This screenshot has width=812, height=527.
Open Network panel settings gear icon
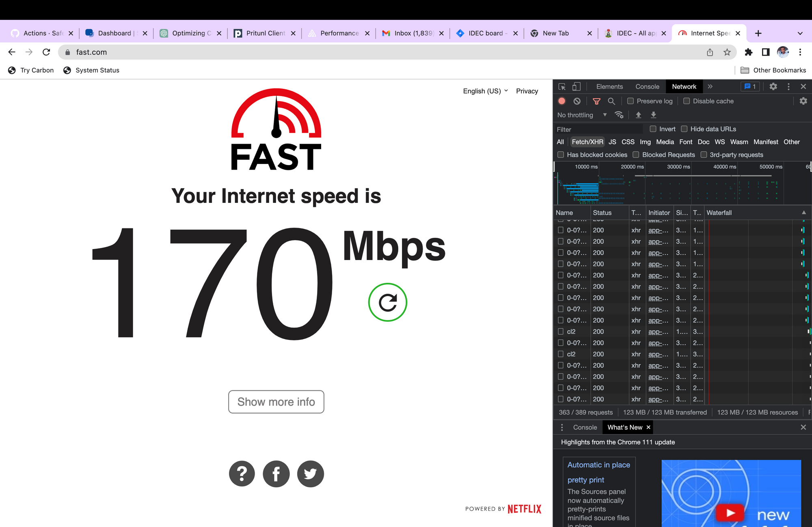tap(803, 101)
